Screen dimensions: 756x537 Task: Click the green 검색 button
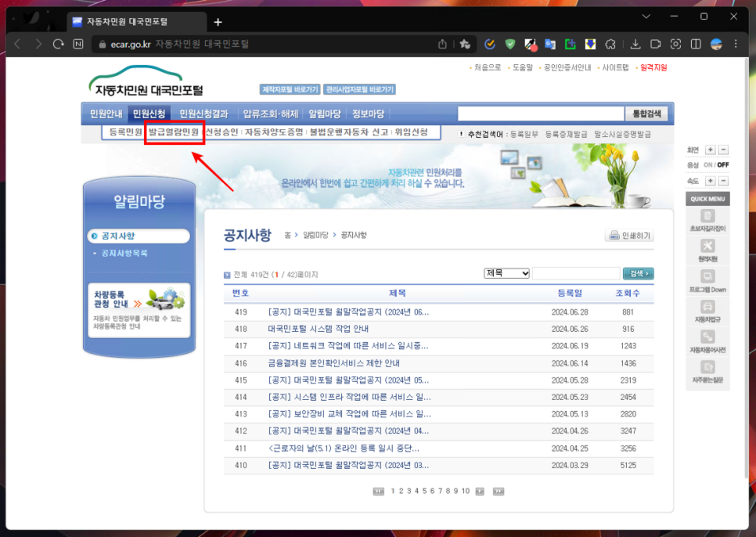click(638, 273)
